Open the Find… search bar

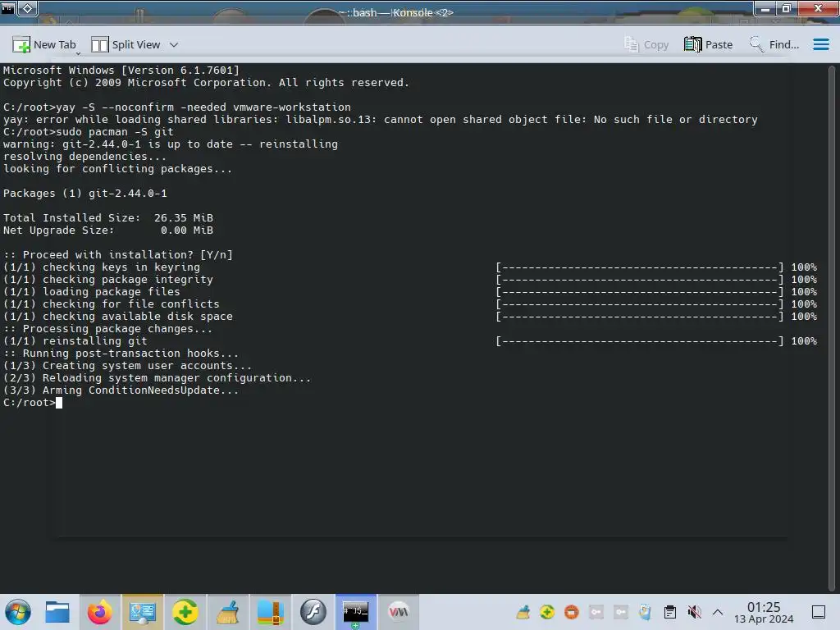pyautogui.click(x=774, y=45)
